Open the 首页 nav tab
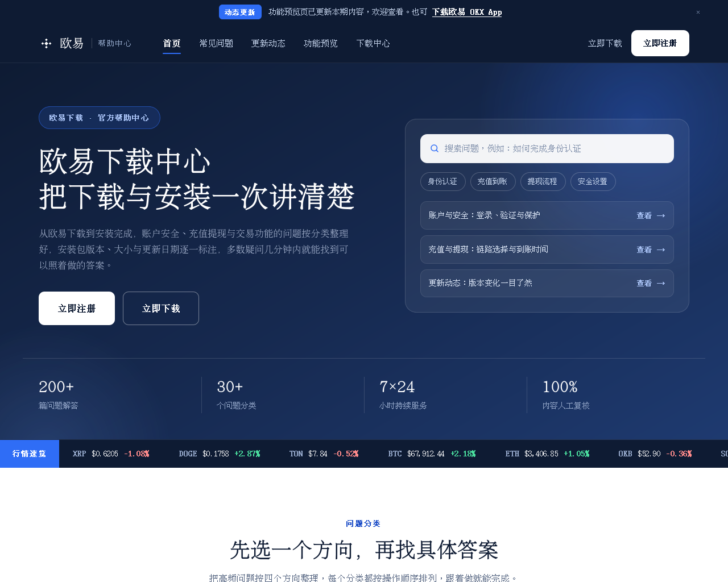 (172, 43)
